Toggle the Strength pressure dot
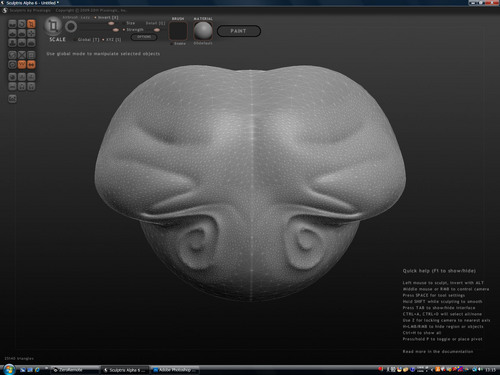This screenshot has height=375, width=500. (124, 30)
